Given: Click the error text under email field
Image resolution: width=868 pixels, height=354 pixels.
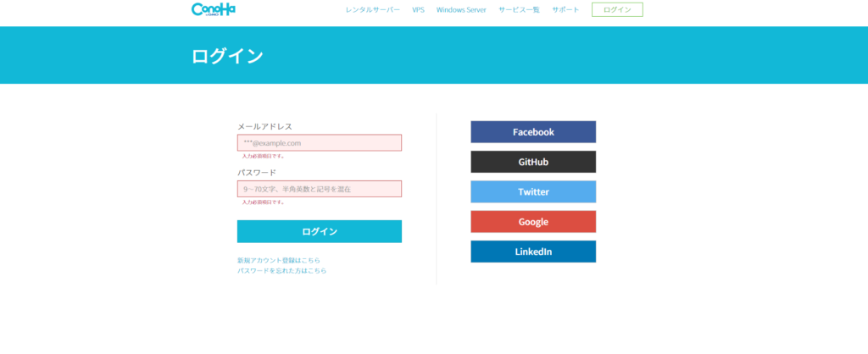Looking at the screenshot, I should click(x=263, y=157).
